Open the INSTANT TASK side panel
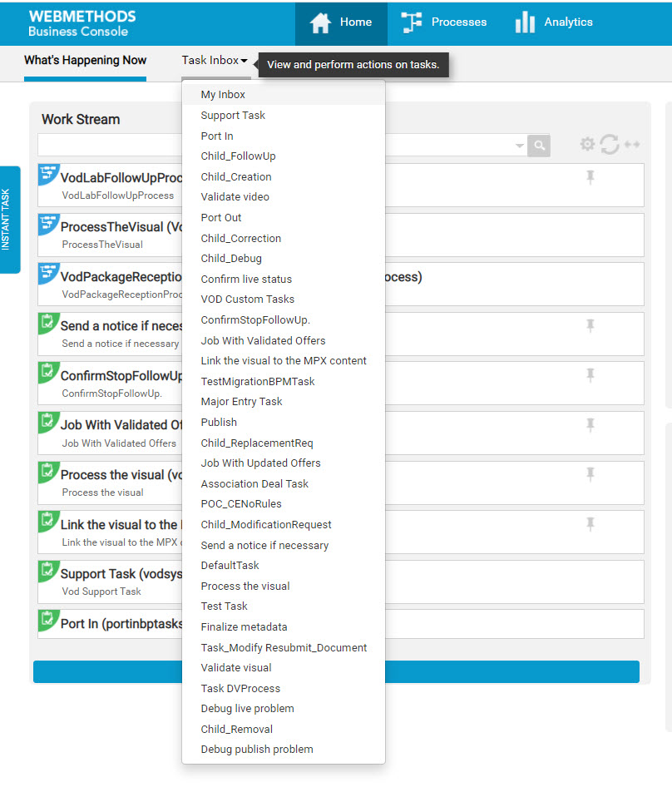The height and width of the screenshot is (797, 672). pyautogui.click(x=10, y=219)
